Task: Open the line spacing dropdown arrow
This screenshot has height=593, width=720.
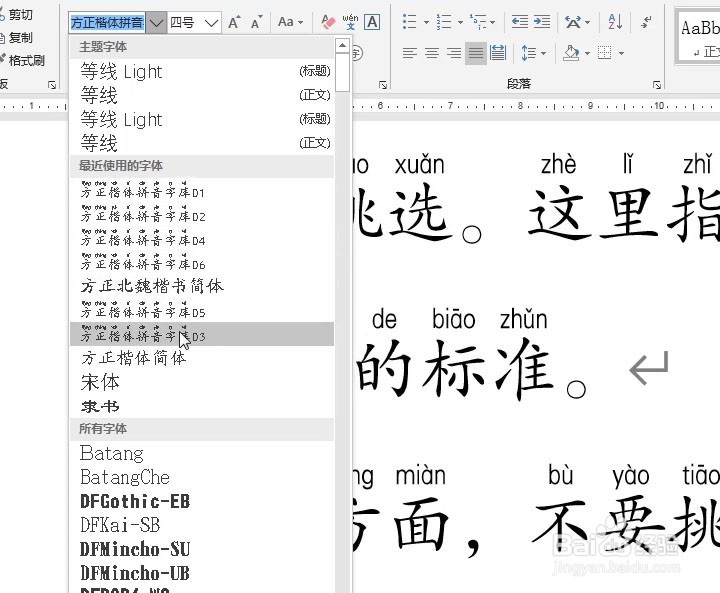Action: [x=544, y=54]
